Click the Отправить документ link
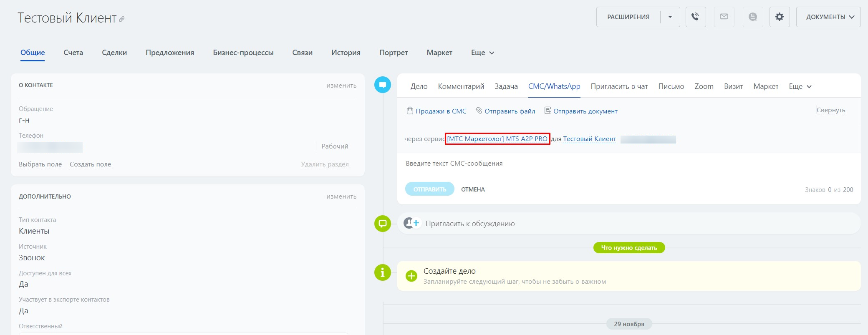The image size is (868, 335). coord(585,111)
